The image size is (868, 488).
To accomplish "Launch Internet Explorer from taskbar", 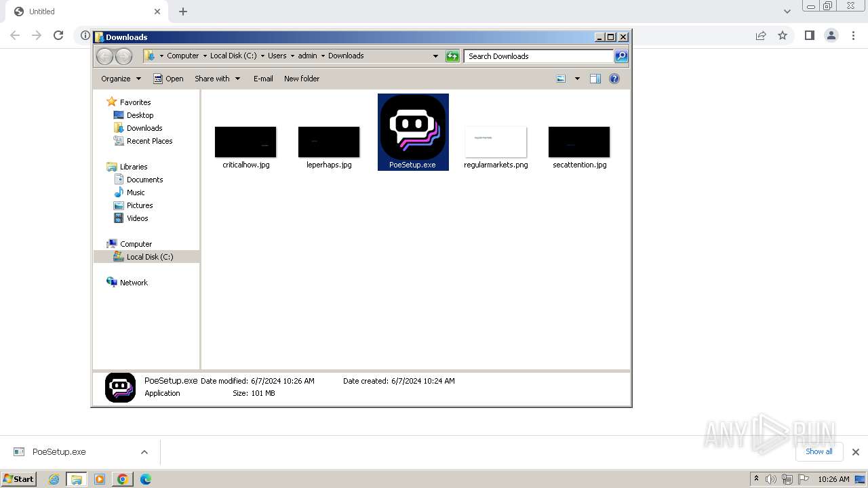I will (54, 479).
